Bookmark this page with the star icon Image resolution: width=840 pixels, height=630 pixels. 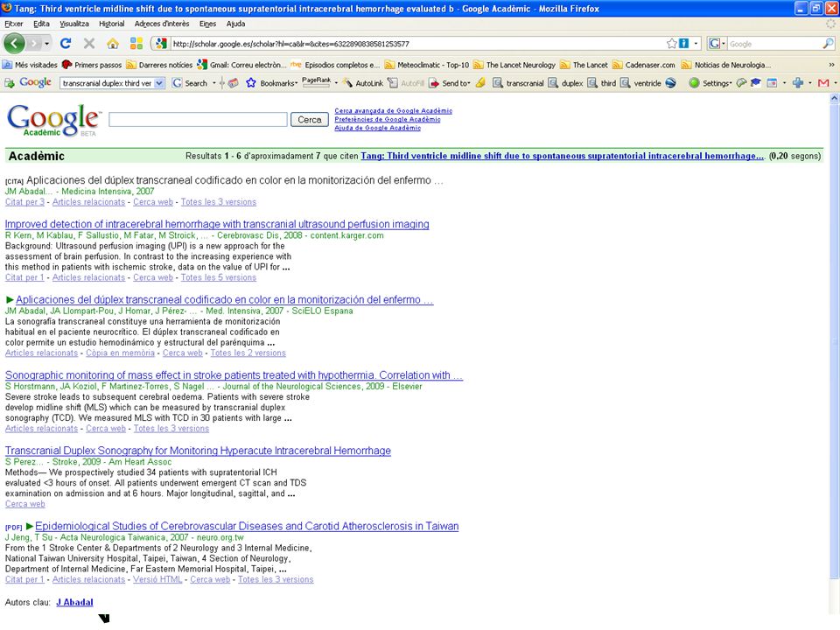tap(671, 44)
